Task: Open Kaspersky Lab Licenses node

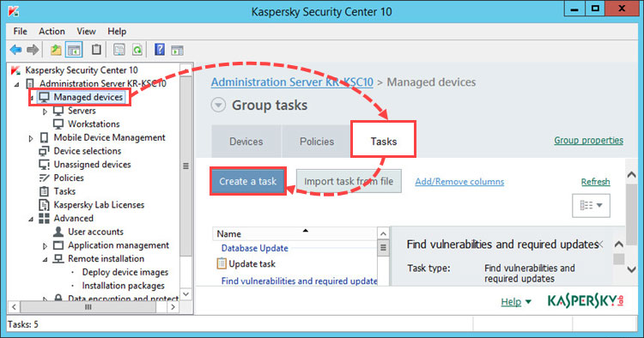Action: tap(99, 205)
